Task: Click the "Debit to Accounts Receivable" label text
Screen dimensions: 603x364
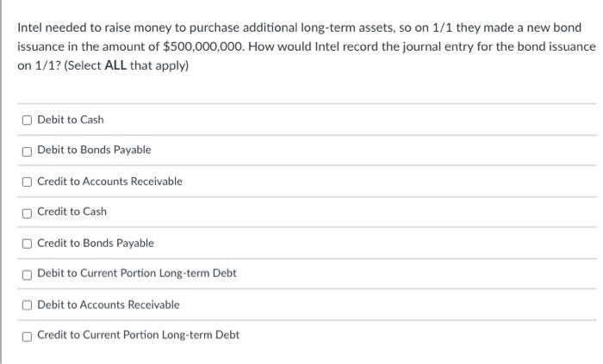Action: tap(109, 305)
